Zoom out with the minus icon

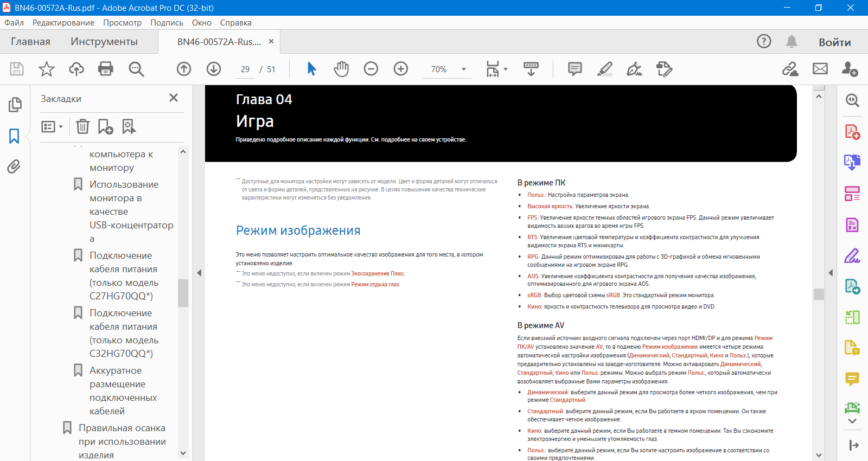pos(371,69)
